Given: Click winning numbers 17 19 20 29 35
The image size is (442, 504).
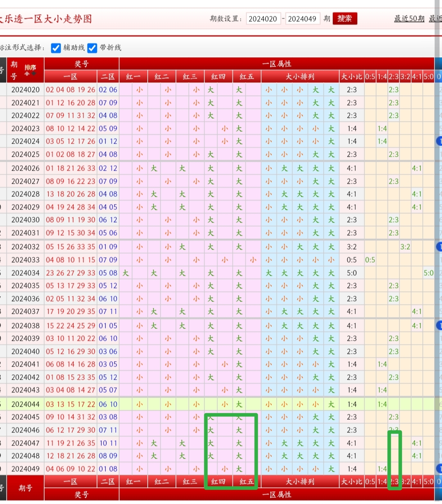Looking at the screenshot, I should (x=70, y=311).
